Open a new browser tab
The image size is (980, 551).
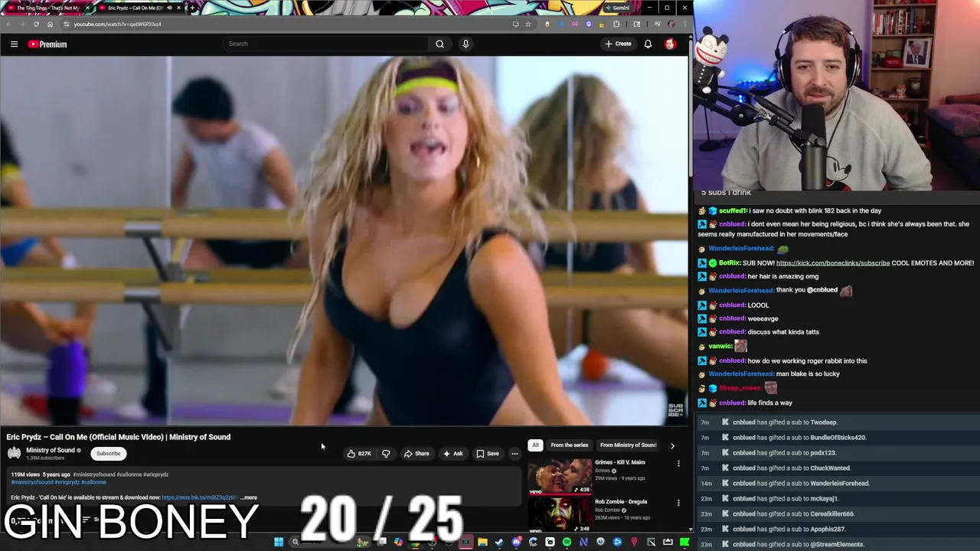[192, 8]
